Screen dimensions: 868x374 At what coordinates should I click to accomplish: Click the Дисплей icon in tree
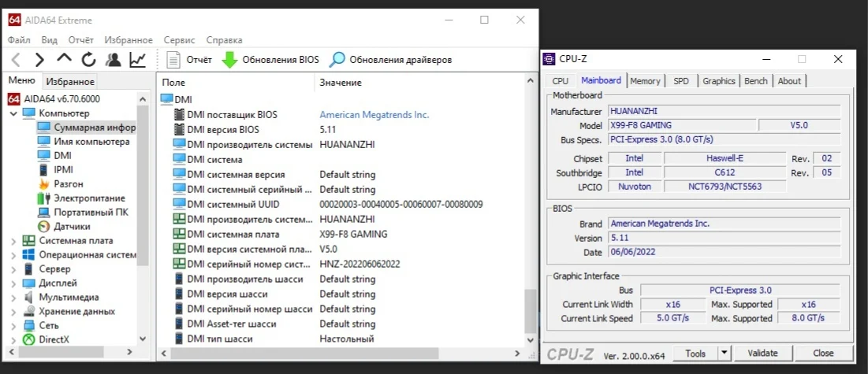point(29,283)
